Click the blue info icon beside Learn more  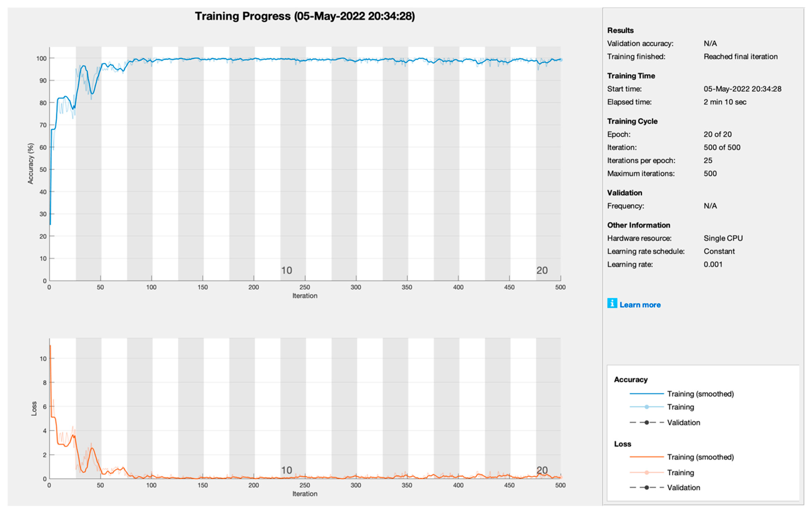click(x=612, y=303)
